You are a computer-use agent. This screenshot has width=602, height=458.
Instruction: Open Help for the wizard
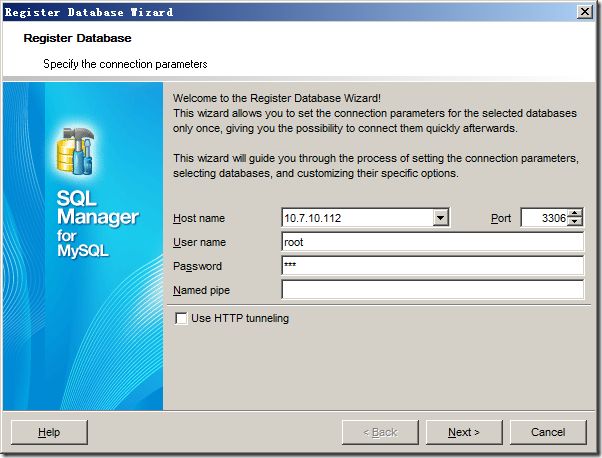[x=49, y=432]
